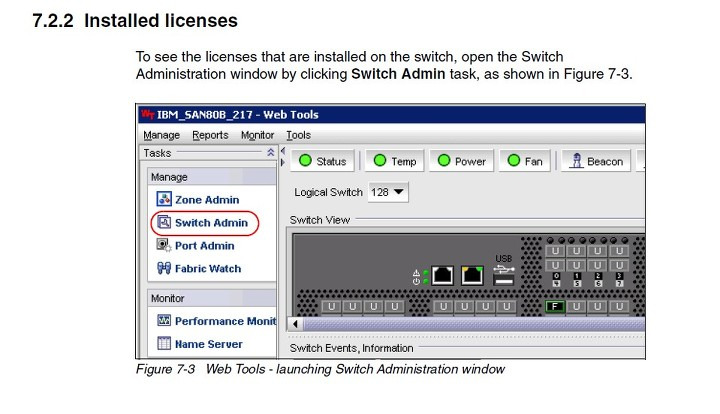720x414 pixels.
Task: Click the green Temp indicator light
Action: click(380, 160)
